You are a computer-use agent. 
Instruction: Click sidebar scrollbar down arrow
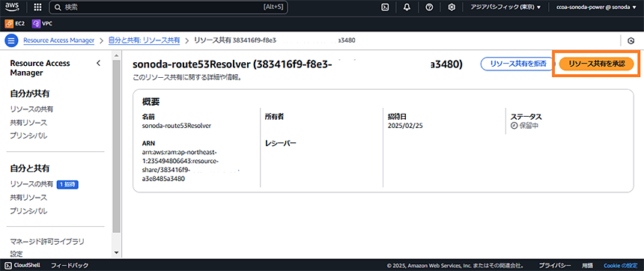tap(116, 253)
